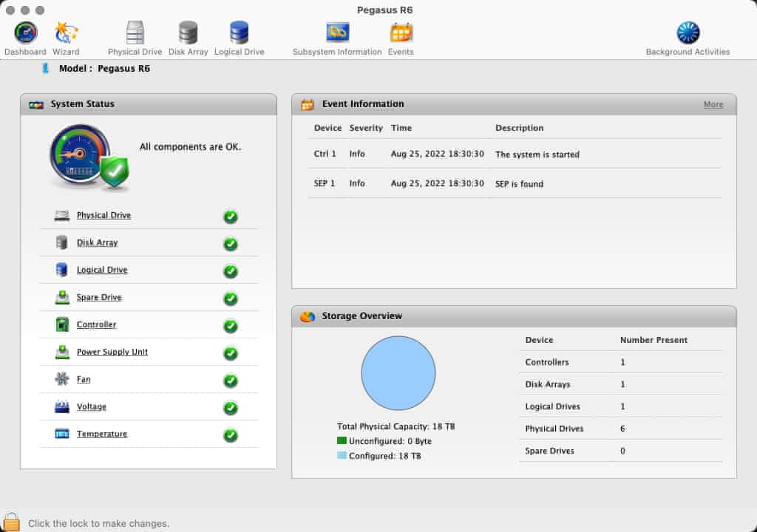The width and height of the screenshot is (757, 532).
Task: Open Subsystem Information in toolbar
Action: pyautogui.click(x=337, y=33)
